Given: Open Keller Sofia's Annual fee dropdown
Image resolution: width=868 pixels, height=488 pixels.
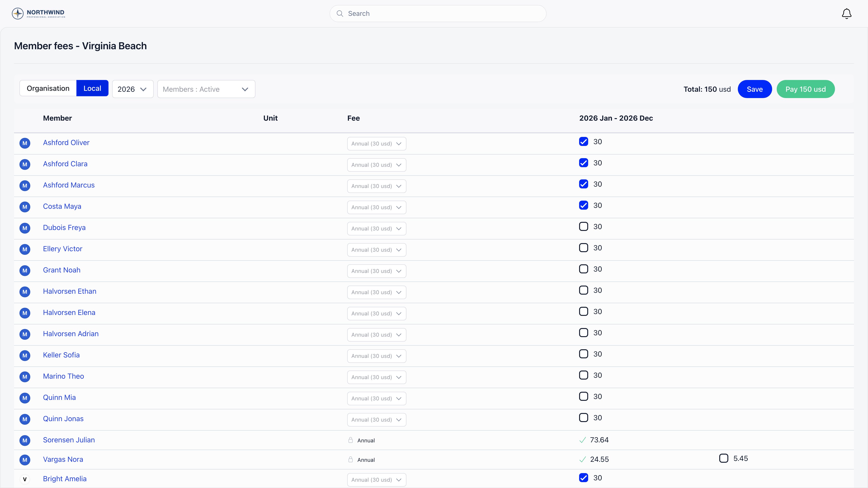Looking at the screenshot, I should click(x=377, y=356).
